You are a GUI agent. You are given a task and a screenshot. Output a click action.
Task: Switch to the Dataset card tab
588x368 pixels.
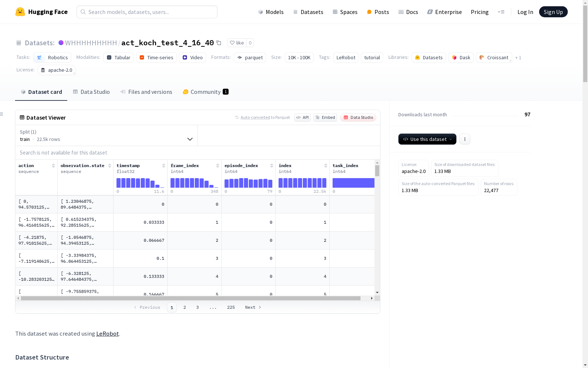point(41,92)
